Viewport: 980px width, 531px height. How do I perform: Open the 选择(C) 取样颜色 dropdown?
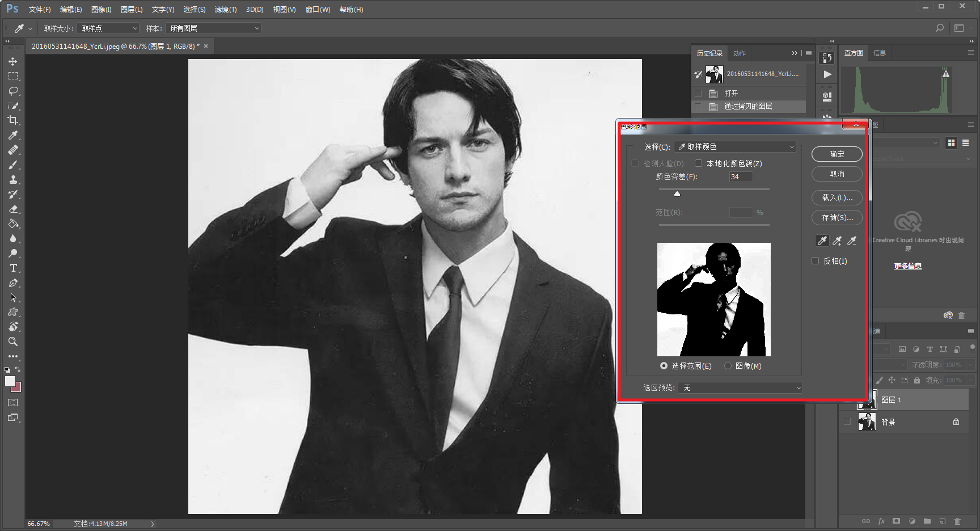(735, 146)
